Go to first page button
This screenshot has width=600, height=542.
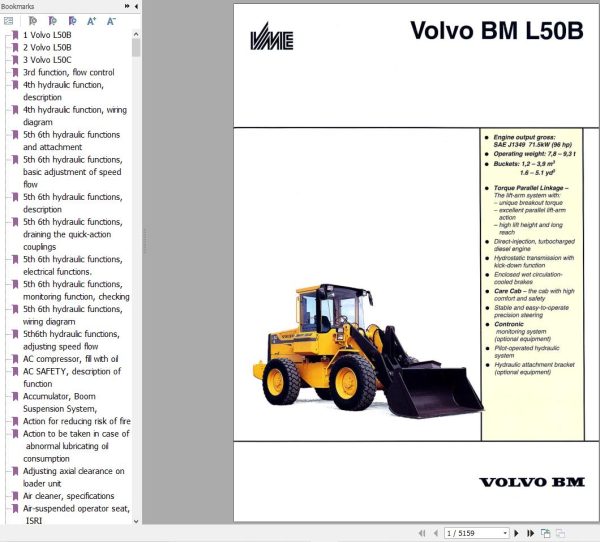[422, 533]
